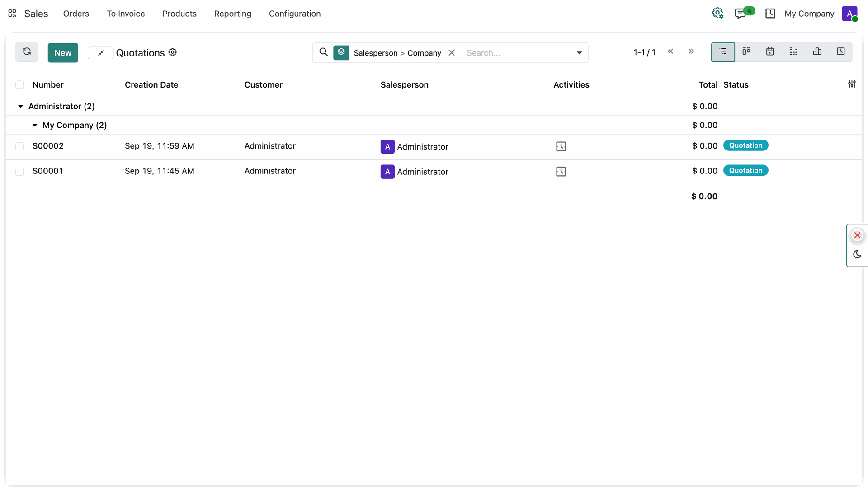Switch to kanban view
Screen dimensions: 868x491
[746, 52]
